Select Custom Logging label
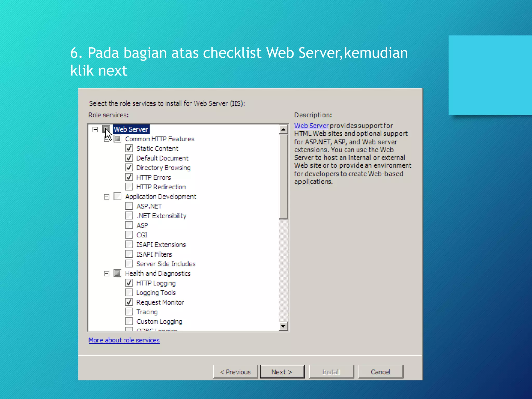This screenshot has width=532, height=399. click(159, 322)
